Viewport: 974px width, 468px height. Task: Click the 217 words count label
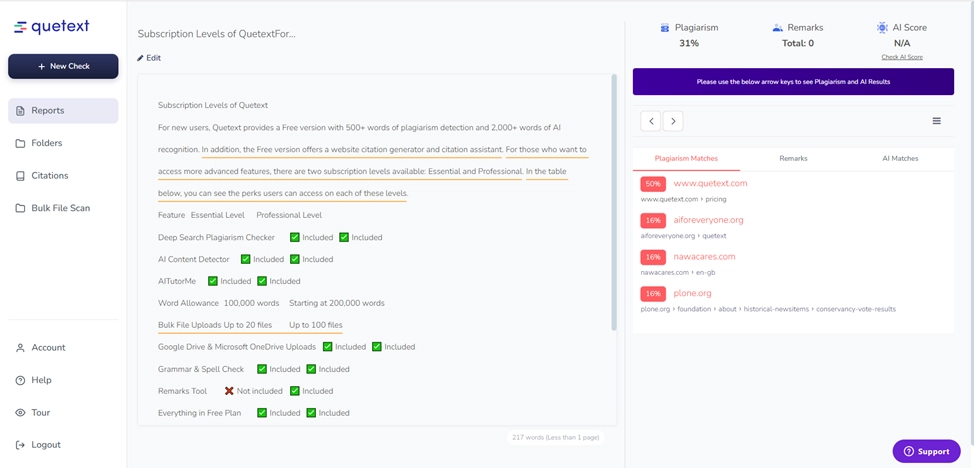click(x=555, y=438)
